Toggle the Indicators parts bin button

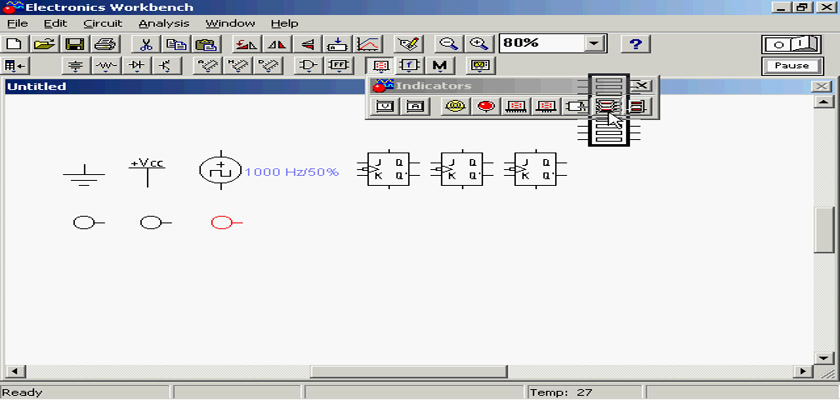pyautogui.click(x=381, y=66)
